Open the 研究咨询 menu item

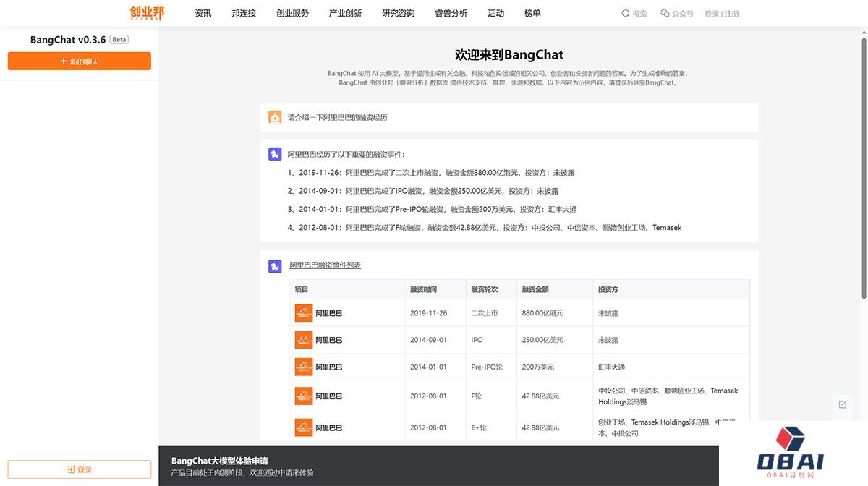coord(399,13)
